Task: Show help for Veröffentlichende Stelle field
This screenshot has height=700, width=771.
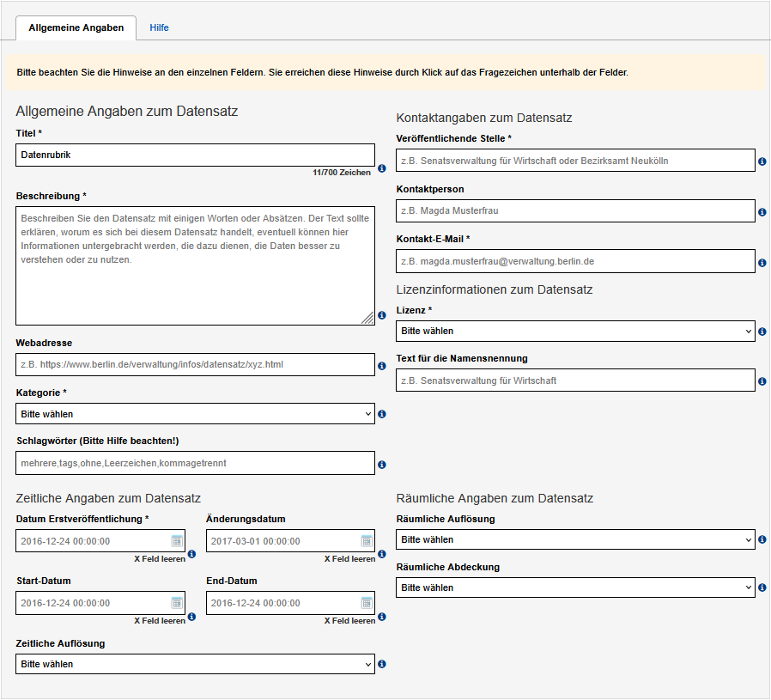Action: pyautogui.click(x=762, y=161)
